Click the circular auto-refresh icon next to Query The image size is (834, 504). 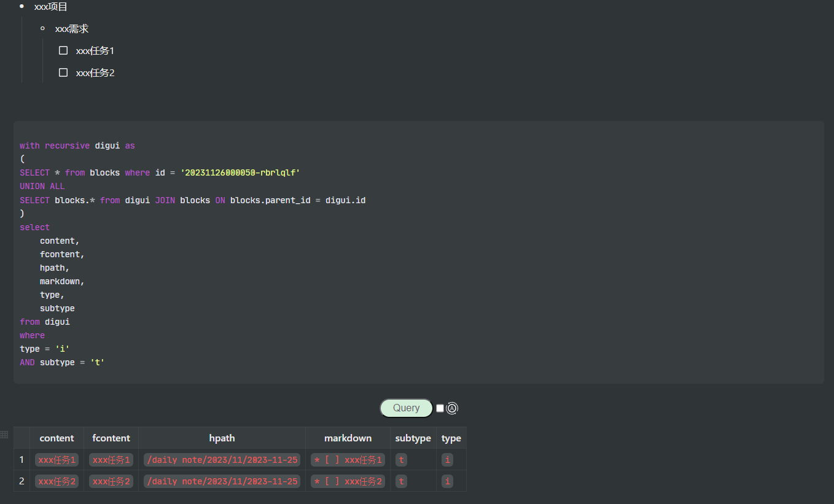click(x=452, y=408)
